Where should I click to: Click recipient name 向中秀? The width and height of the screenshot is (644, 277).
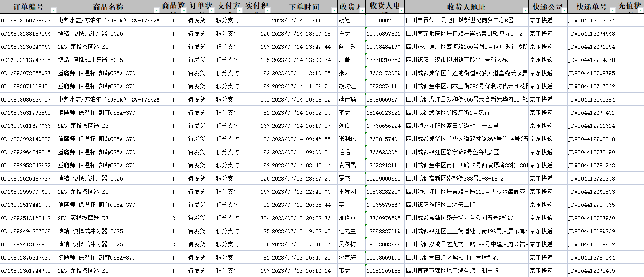pyautogui.click(x=347, y=47)
